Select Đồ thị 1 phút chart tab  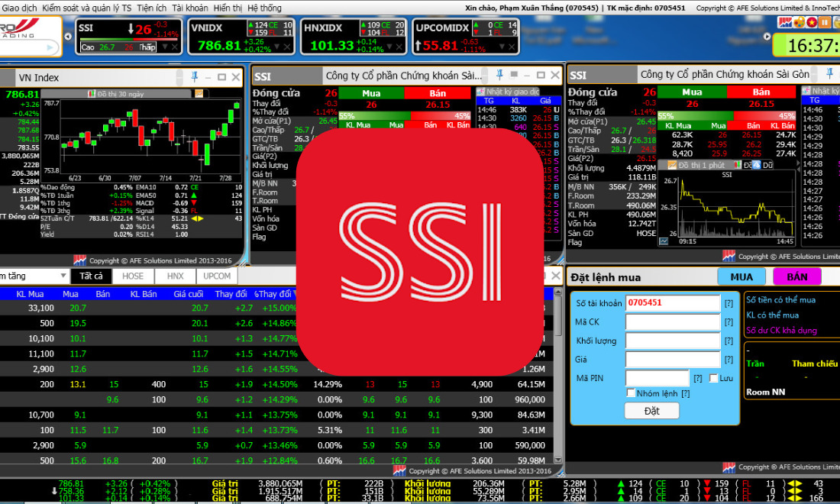pos(696,165)
